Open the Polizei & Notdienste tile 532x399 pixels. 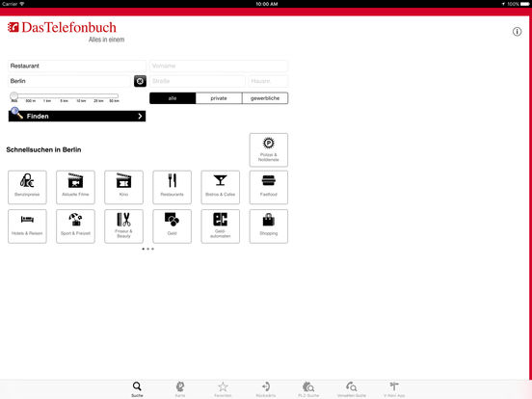tap(269, 150)
